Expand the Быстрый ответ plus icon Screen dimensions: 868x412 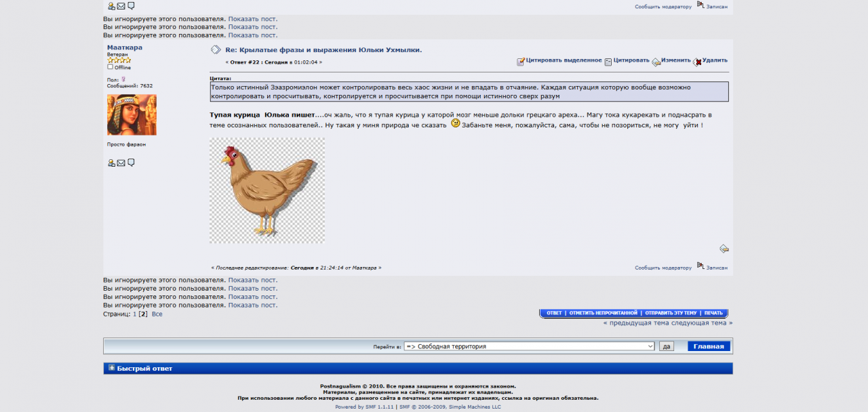112,368
